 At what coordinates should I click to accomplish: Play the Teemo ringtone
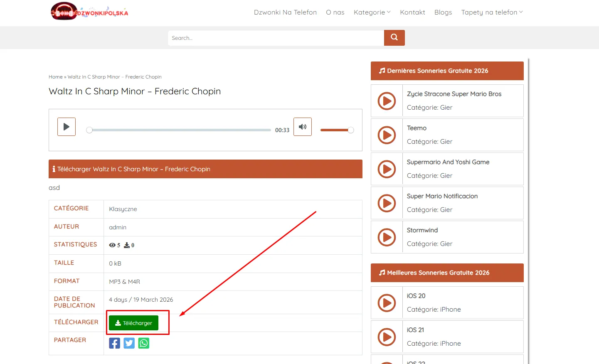point(387,135)
